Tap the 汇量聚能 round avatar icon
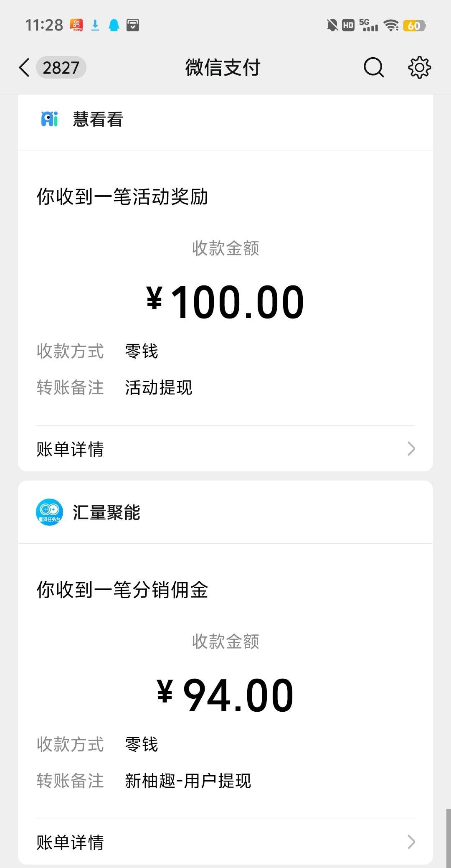The width and height of the screenshot is (451, 868). coord(49,512)
